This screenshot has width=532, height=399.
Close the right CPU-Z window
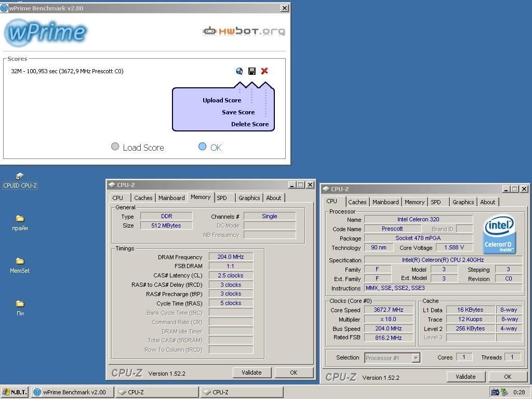click(524, 189)
